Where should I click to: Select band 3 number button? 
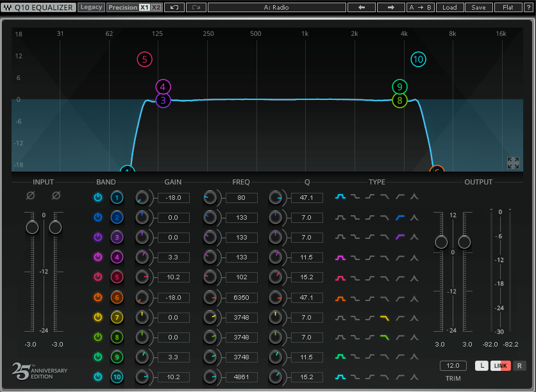[117, 238]
